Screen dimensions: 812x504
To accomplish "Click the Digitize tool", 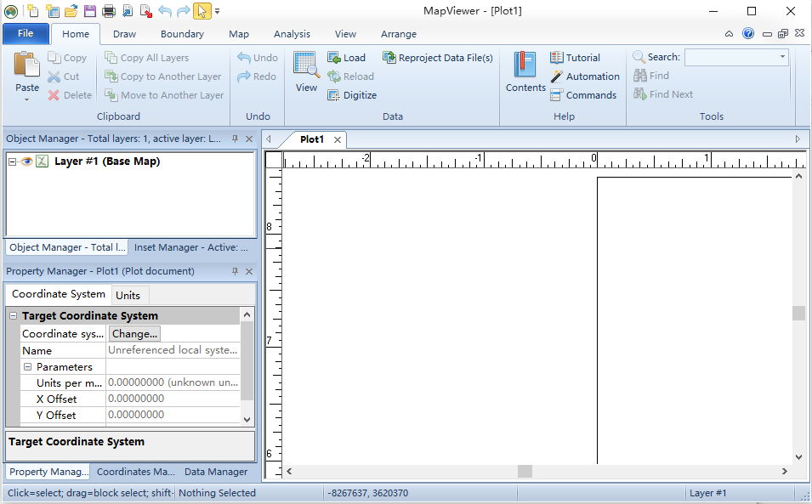I will 352,95.
